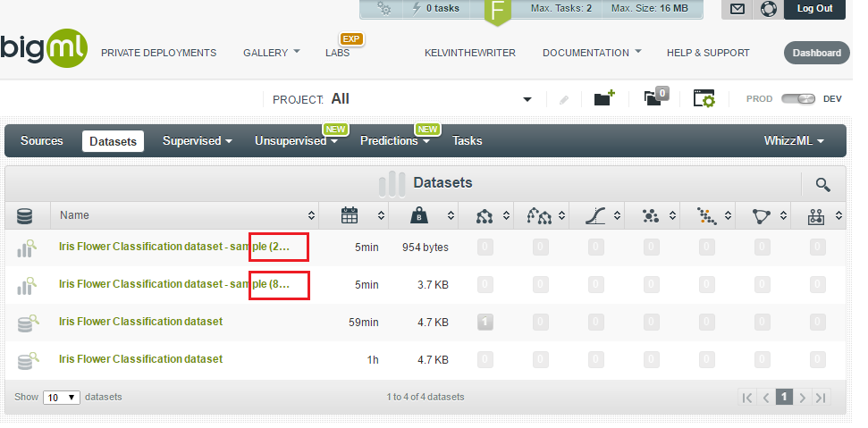Toggle the PROD/DEV mode switch
Screen dimensions: 868x428
(x=798, y=99)
